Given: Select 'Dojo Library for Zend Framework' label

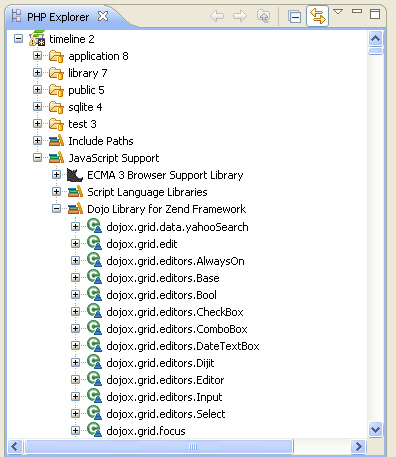Looking at the screenshot, I should [x=166, y=209].
